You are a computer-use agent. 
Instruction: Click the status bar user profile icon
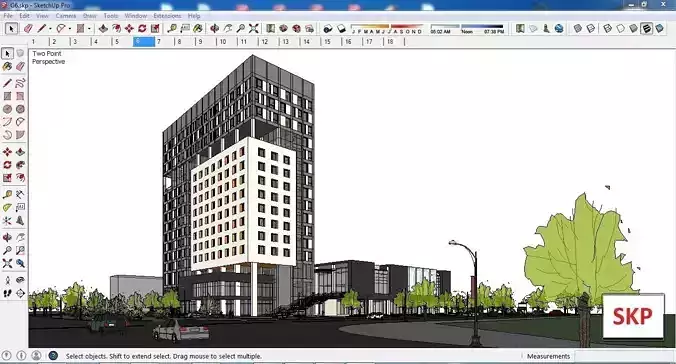click(36, 356)
